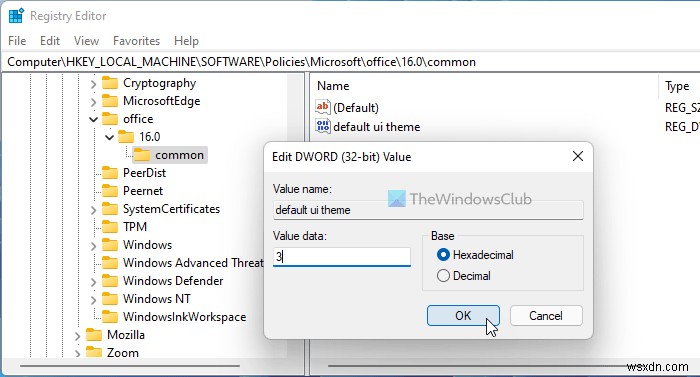700x377 pixels.
Task: Click the PeerDist folder icon
Action: click(110, 173)
